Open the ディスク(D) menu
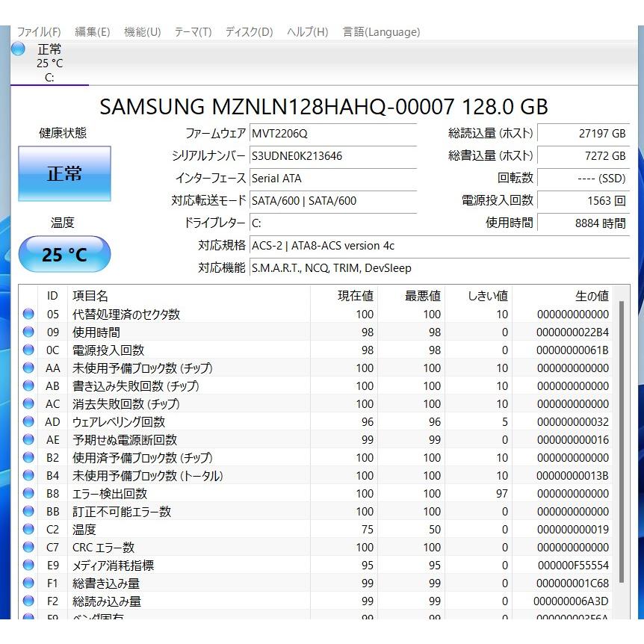The height and width of the screenshot is (644, 644). (x=250, y=32)
